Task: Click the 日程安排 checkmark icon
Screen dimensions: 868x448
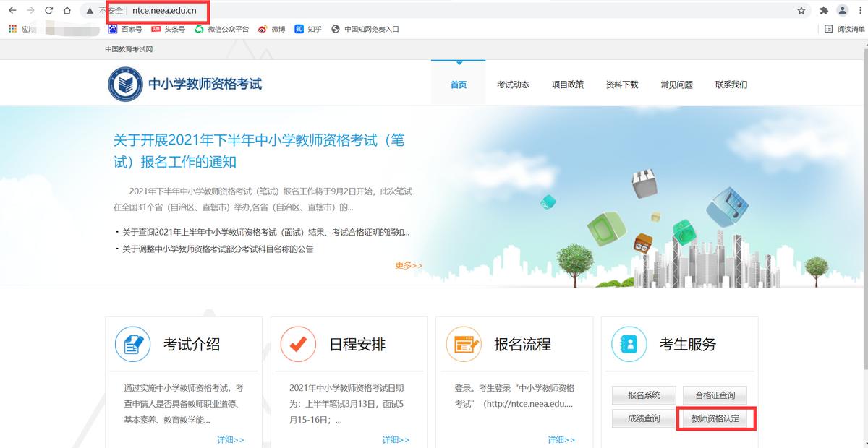Action: click(x=298, y=344)
